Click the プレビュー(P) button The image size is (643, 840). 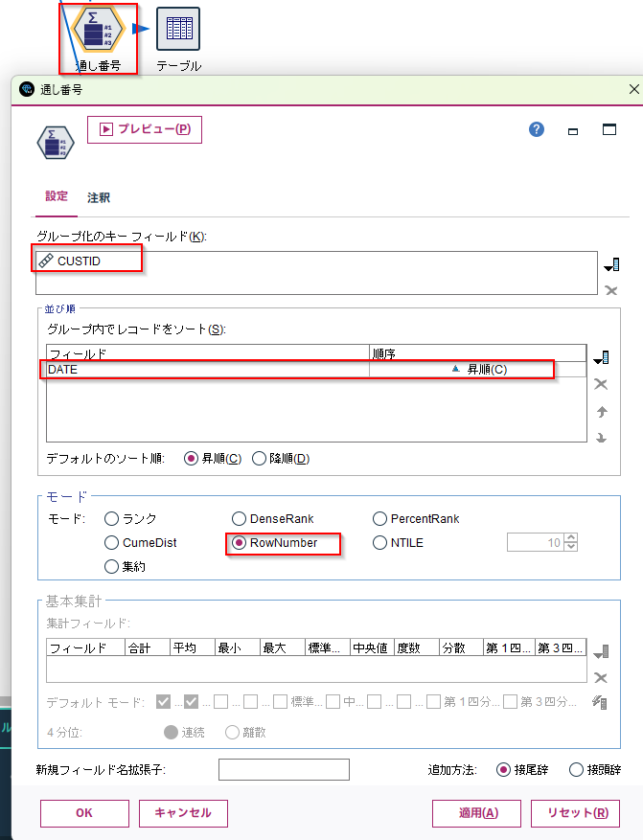pyautogui.click(x=145, y=129)
